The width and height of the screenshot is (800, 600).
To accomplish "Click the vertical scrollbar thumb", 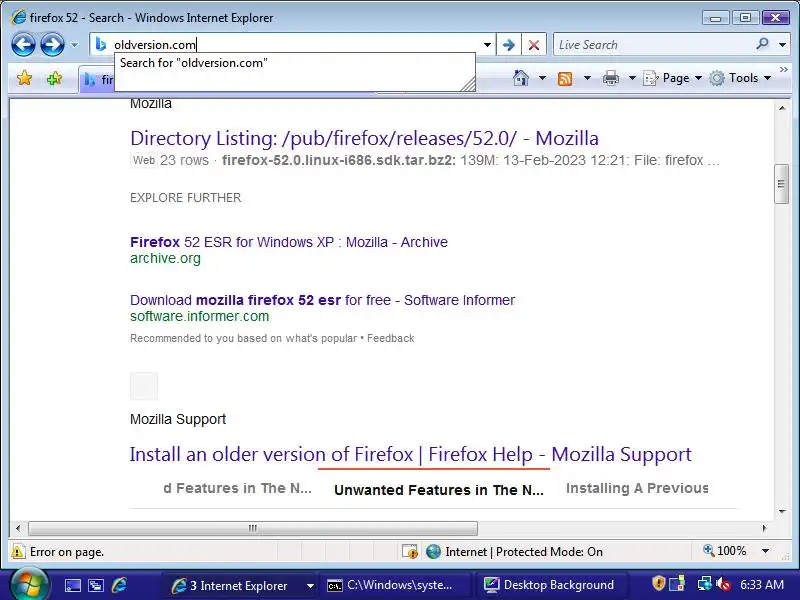I will pyautogui.click(x=781, y=184).
